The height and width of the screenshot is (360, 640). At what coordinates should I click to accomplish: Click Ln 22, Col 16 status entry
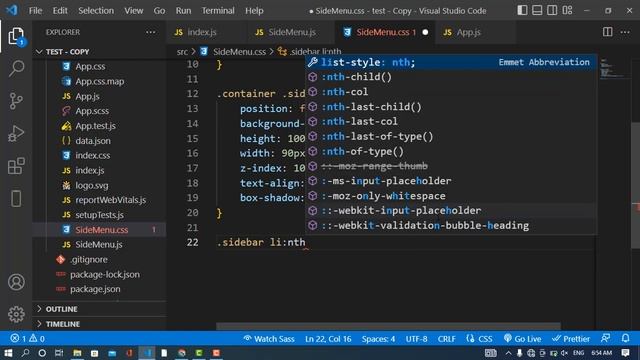pos(328,339)
